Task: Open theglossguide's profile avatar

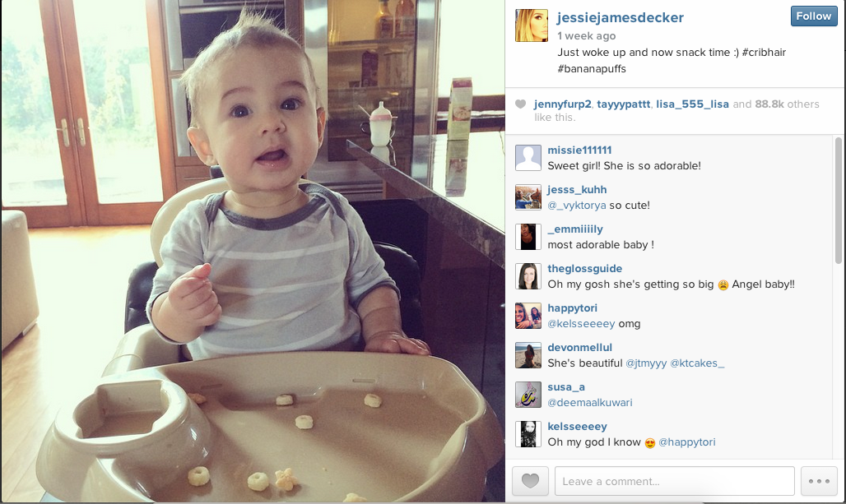Action: click(528, 276)
